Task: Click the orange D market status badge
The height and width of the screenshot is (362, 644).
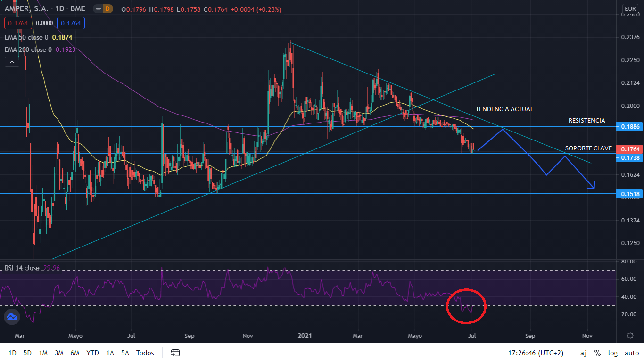Action: [x=108, y=9]
